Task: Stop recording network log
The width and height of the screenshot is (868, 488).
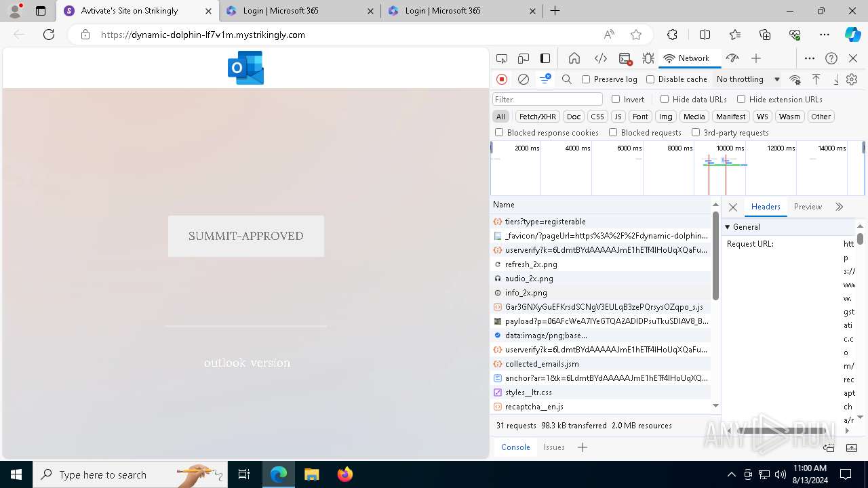Action: click(502, 79)
